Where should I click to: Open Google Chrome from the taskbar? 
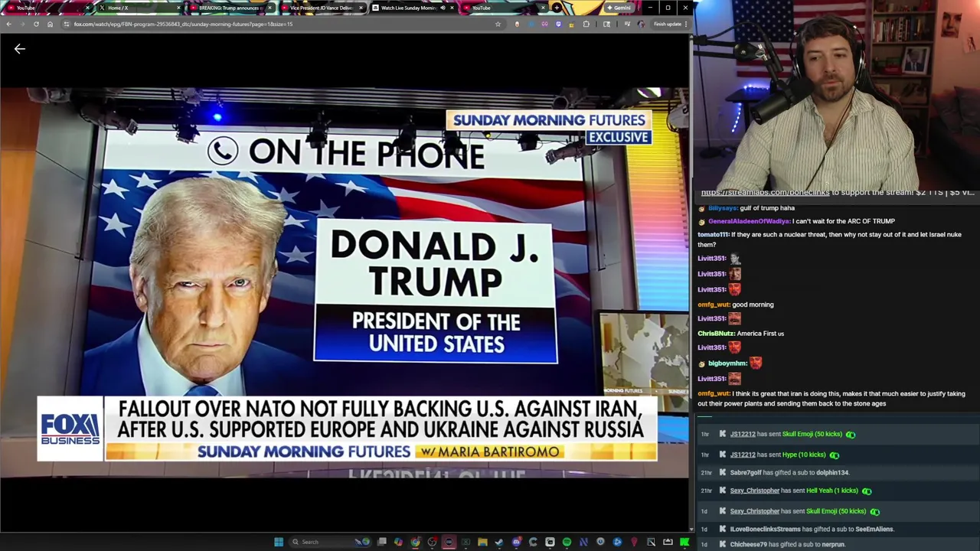click(x=415, y=542)
